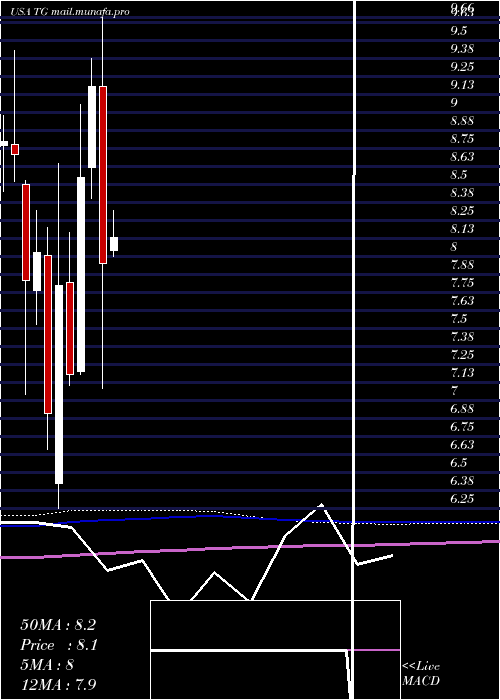Image resolution: width=500 pixels, height=700 pixels.
Task: Click the 8.63 price axis label
Action: pyautogui.click(x=462, y=157)
